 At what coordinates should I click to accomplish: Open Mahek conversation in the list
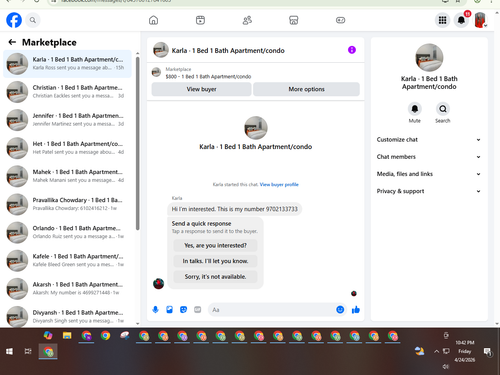pos(67,176)
